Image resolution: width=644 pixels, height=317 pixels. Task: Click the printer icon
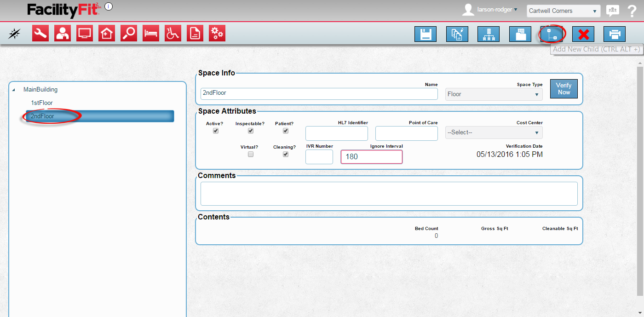click(615, 35)
